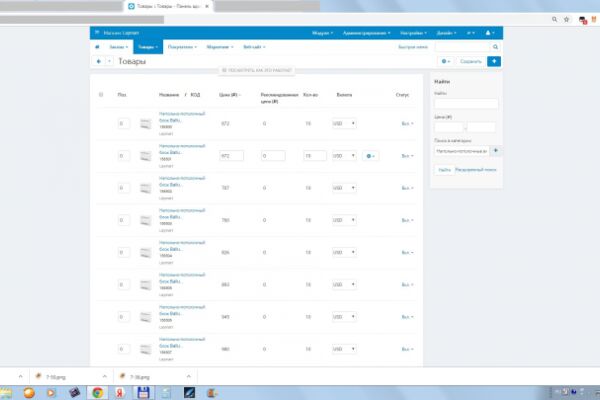Click the maximum price field in search panel

481,127
